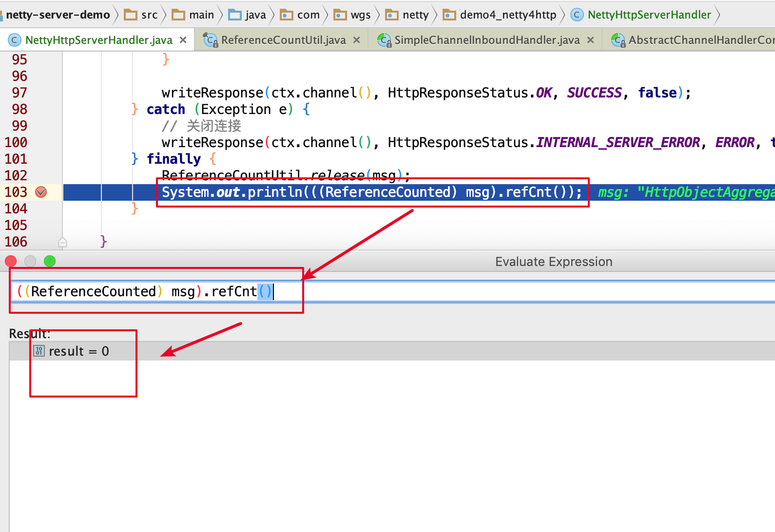Select the NettyHttpServerHandler class breadcrumb
Viewport: 775px width, 532px height.
[649, 15]
